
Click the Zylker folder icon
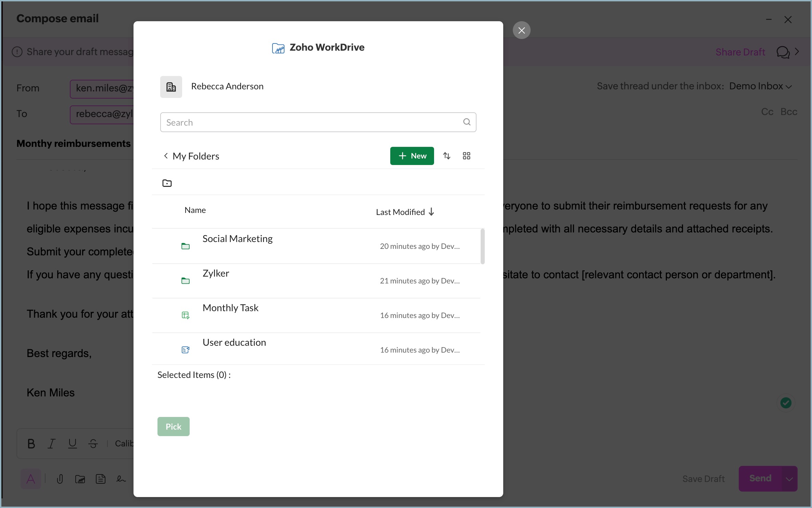click(185, 281)
